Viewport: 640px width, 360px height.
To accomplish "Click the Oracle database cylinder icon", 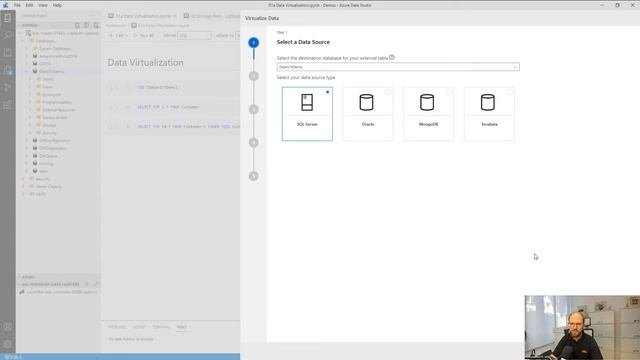I will click(x=366, y=102).
